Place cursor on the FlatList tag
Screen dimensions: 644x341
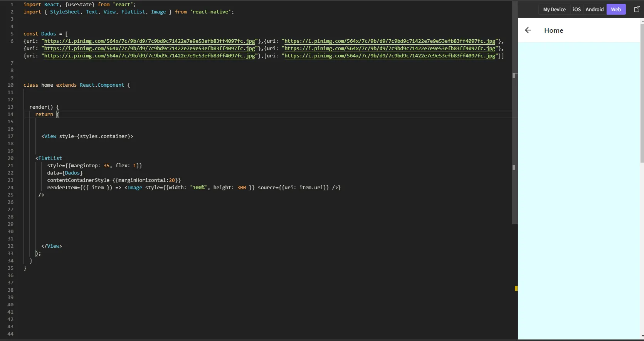pos(50,158)
